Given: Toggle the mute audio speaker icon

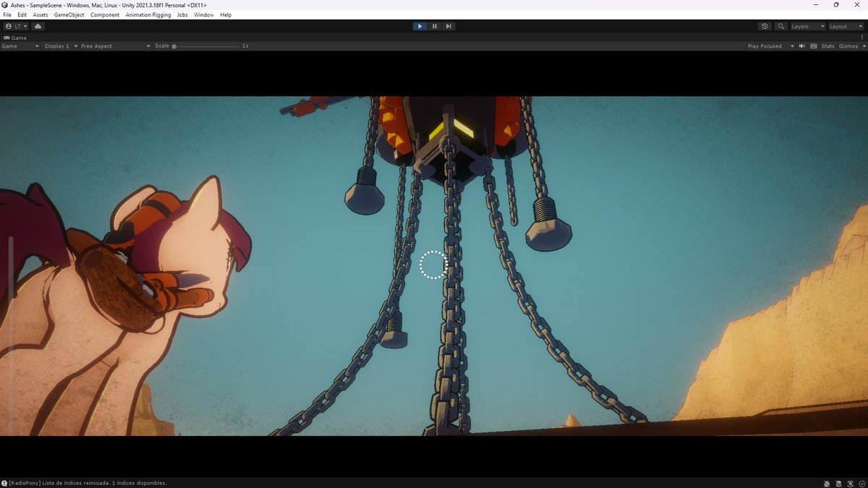Looking at the screenshot, I should coord(802,46).
